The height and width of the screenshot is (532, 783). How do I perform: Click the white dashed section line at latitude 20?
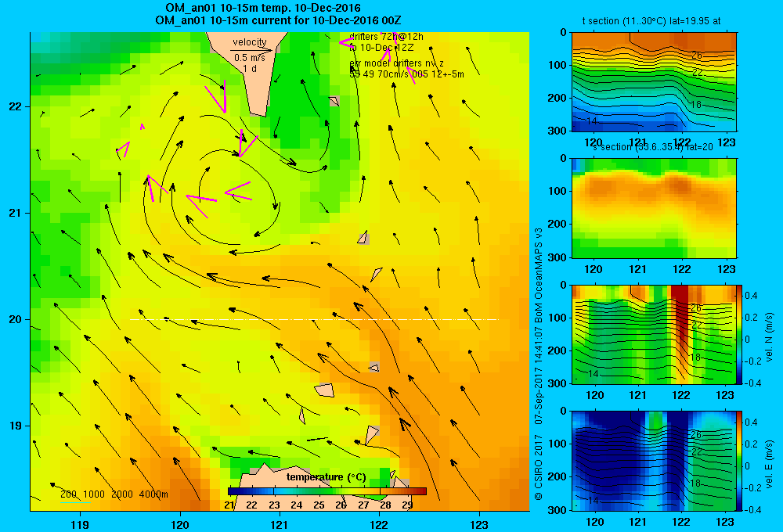coord(314,319)
